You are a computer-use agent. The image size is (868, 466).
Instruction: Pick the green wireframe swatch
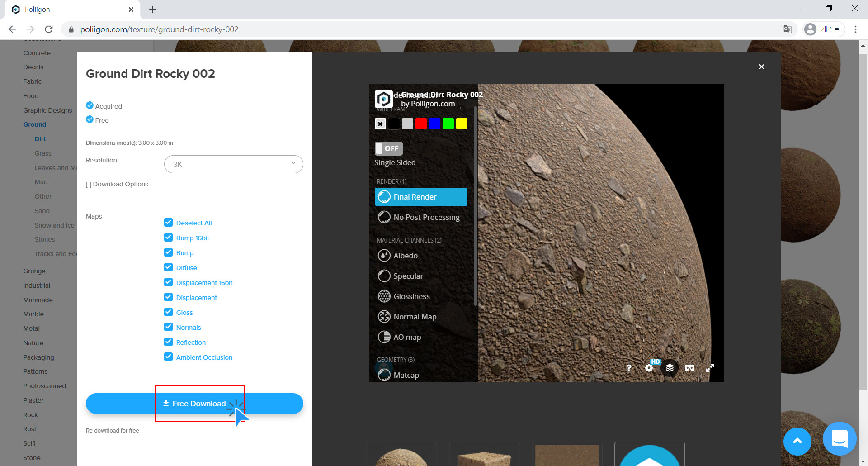click(x=448, y=124)
